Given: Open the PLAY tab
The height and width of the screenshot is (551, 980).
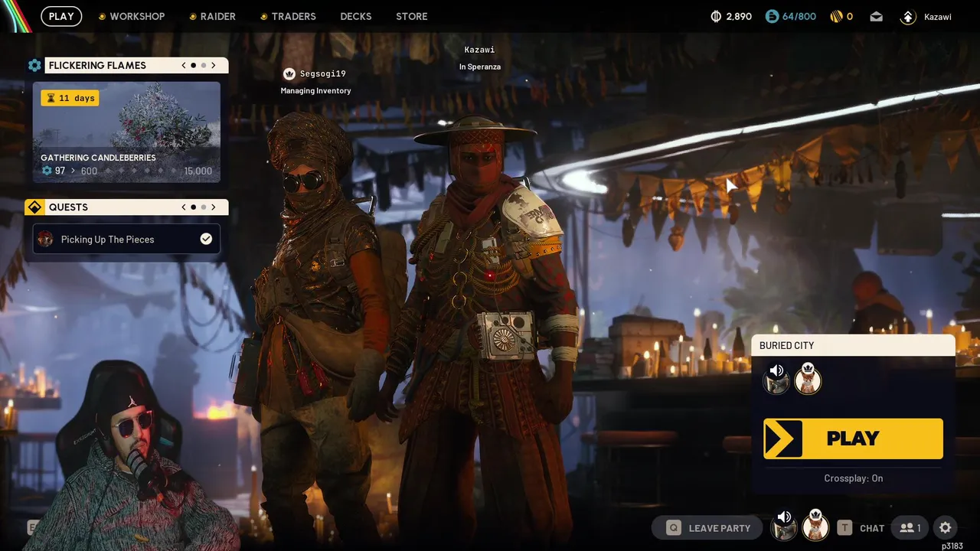Looking at the screenshot, I should coord(61,16).
